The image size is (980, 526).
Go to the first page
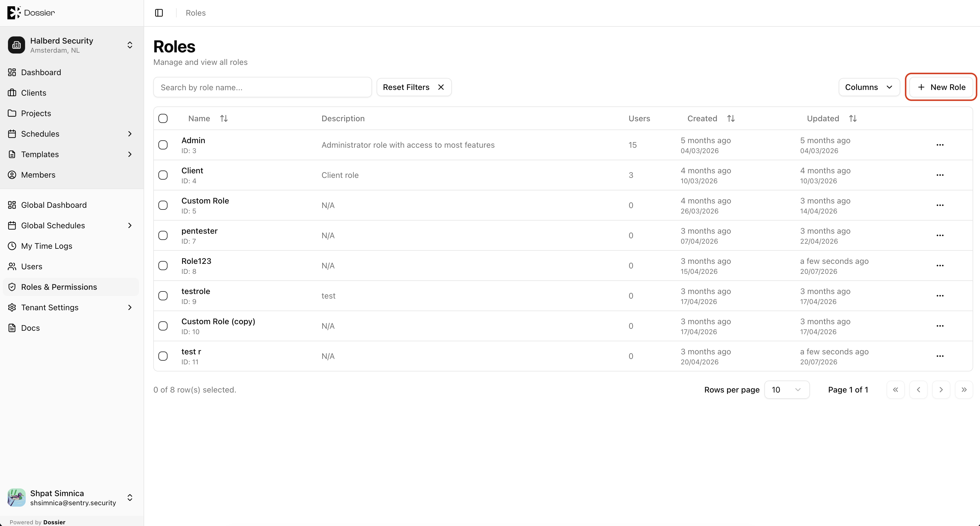click(895, 390)
